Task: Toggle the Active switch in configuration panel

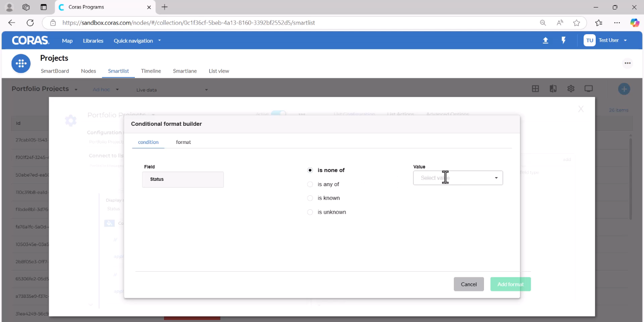Action: tap(278, 114)
